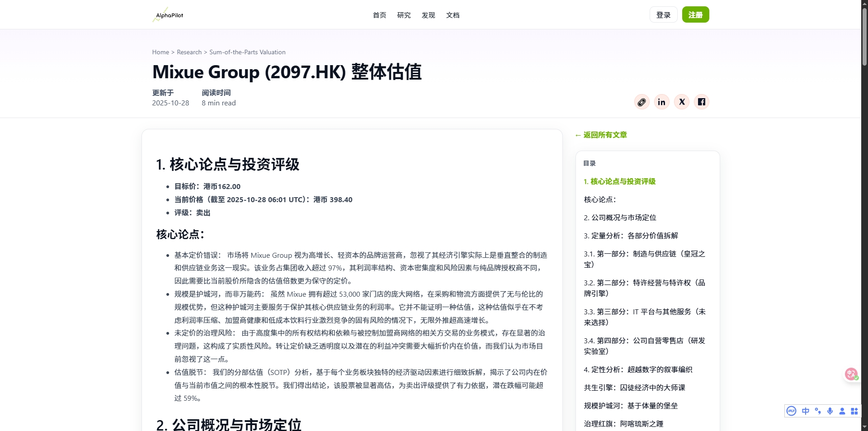Viewport: 868px width, 431px height.
Task: Jump to 3.1. 第一部分：制造与供应链 in contents
Action: pos(644,259)
